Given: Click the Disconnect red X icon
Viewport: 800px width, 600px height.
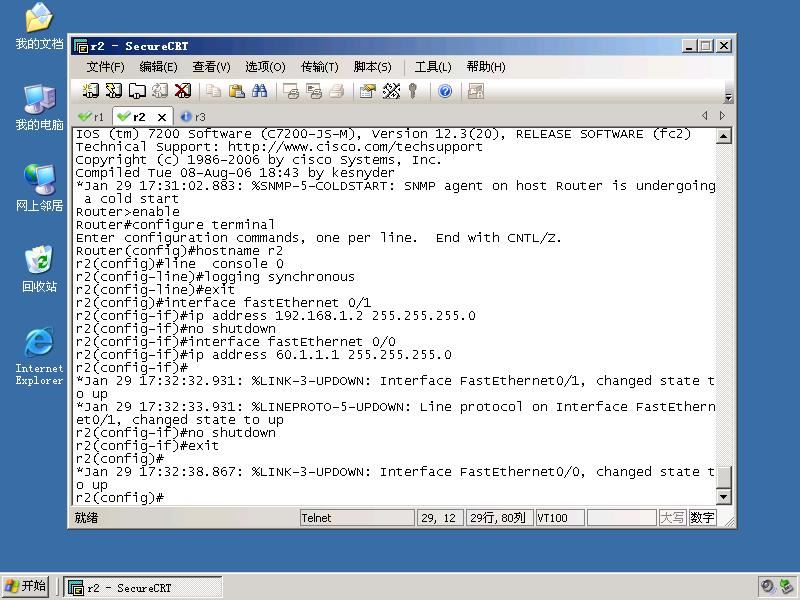Looking at the screenshot, I should pyautogui.click(x=183, y=91).
